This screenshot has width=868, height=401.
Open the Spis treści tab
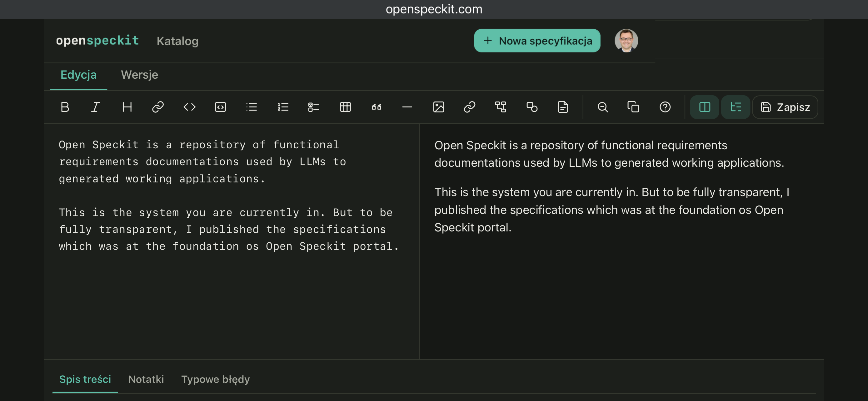85,379
